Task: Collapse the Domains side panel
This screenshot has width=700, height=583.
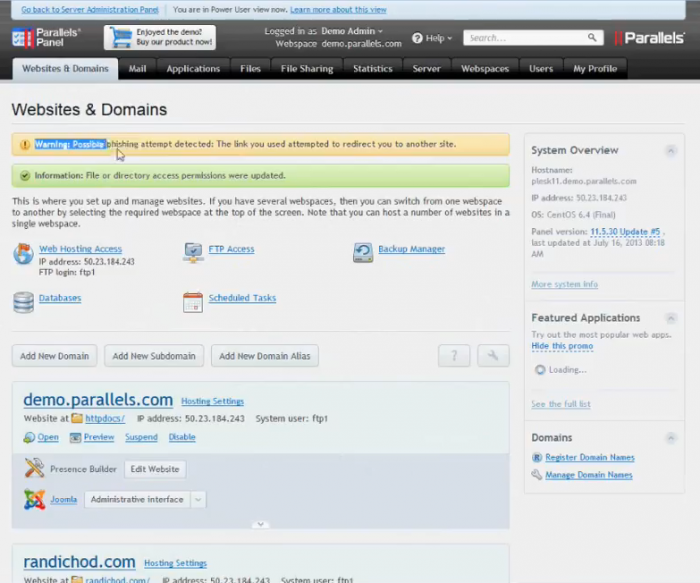Action: tap(670, 438)
